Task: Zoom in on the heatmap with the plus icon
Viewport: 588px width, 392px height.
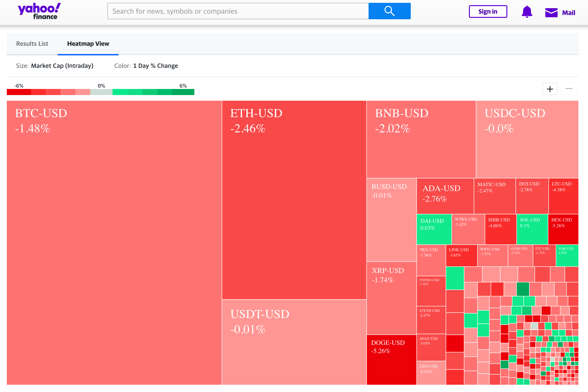Action: tap(550, 89)
